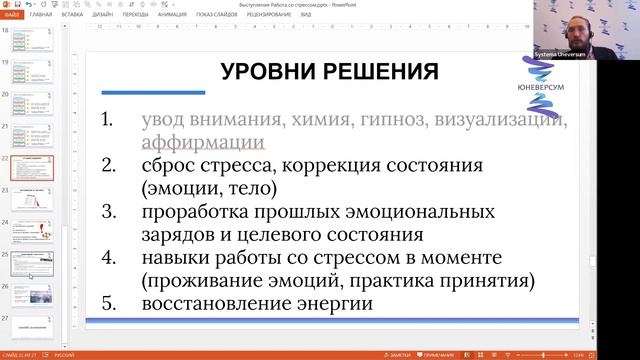The height and width of the screenshot is (360, 640).
Task: Click the text восстановление энергии
Action: (x=257, y=304)
